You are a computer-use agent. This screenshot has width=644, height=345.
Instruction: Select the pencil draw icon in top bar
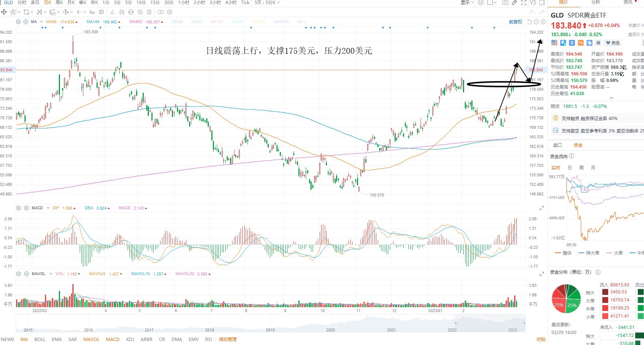pos(515,3)
